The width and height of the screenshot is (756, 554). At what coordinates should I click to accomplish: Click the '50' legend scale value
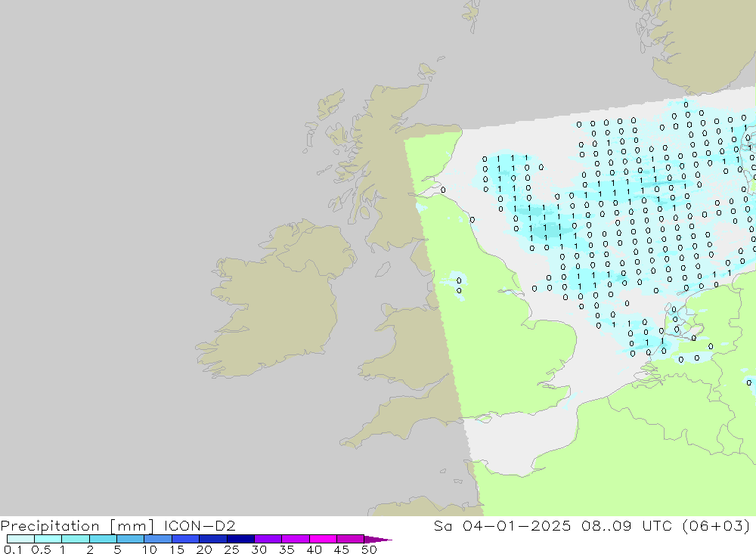click(369, 549)
